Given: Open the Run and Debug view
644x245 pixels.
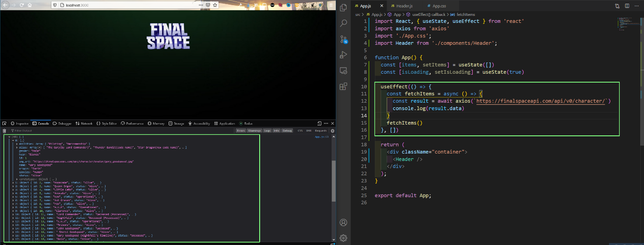Looking at the screenshot, I should [x=343, y=55].
